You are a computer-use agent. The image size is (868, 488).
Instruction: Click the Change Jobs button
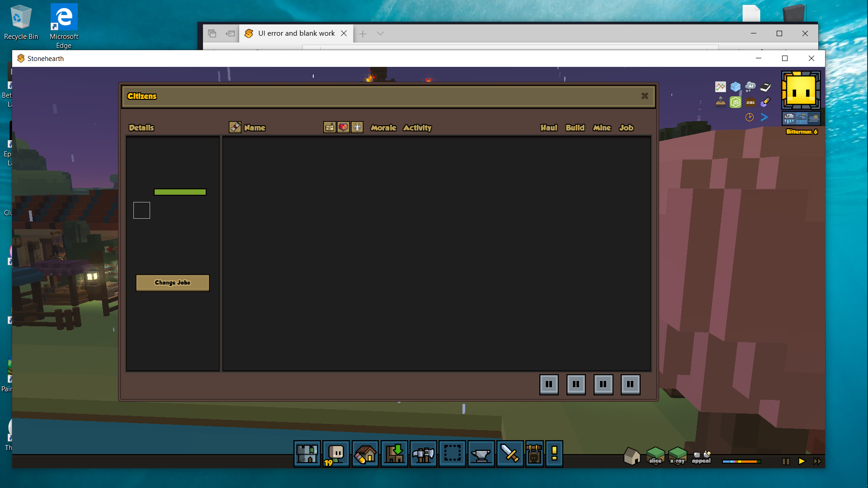coord(173,283)
